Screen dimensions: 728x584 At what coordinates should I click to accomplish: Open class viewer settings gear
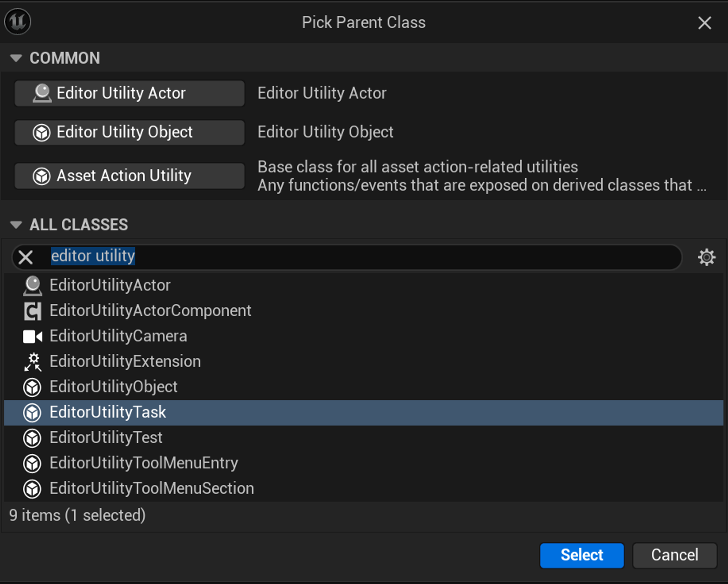[x=706, y=257]
